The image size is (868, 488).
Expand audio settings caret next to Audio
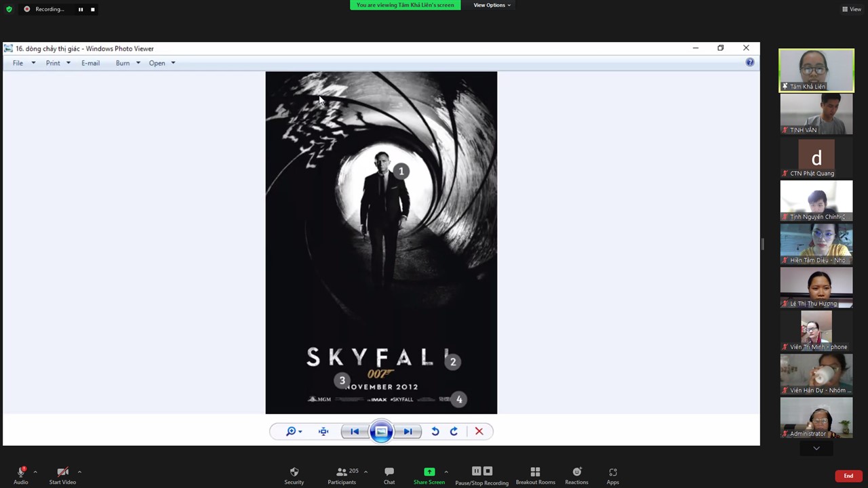pos(35,472)
